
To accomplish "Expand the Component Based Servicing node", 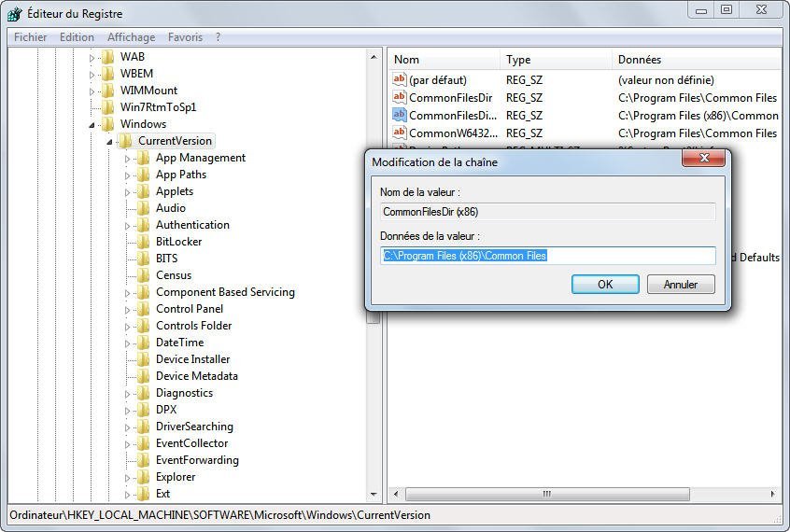I will [x=128, y=293].
